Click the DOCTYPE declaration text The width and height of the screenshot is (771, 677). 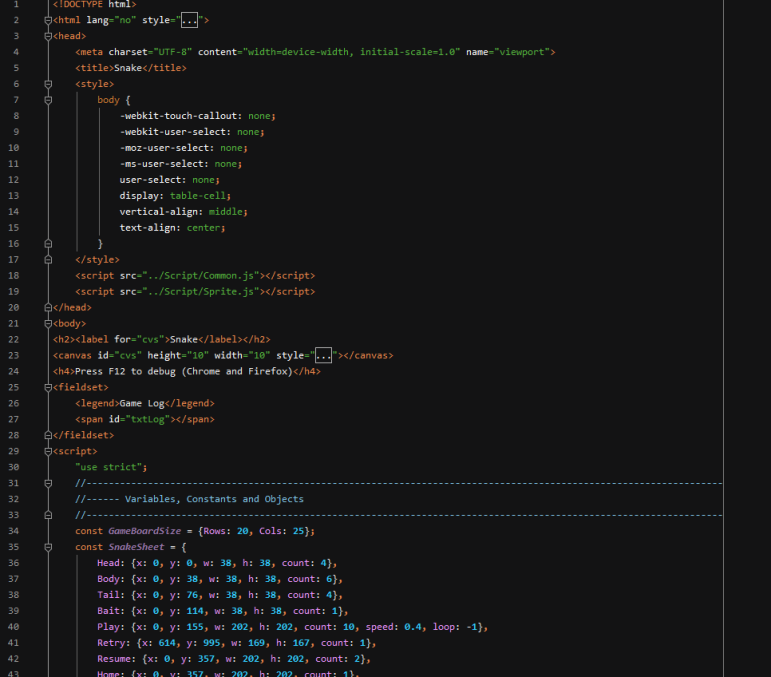pos(94,4)
